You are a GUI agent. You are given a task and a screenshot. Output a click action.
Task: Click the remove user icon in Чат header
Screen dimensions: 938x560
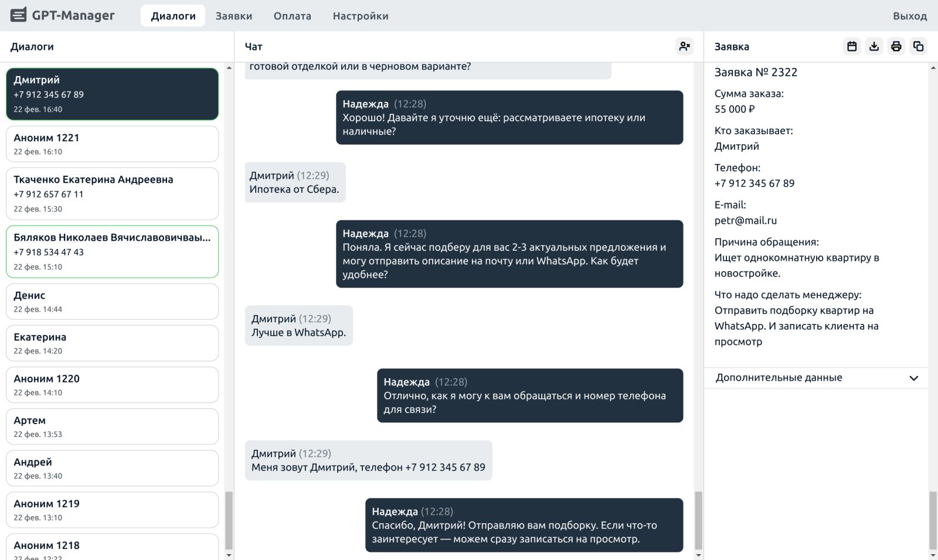(x=684, y=46)
